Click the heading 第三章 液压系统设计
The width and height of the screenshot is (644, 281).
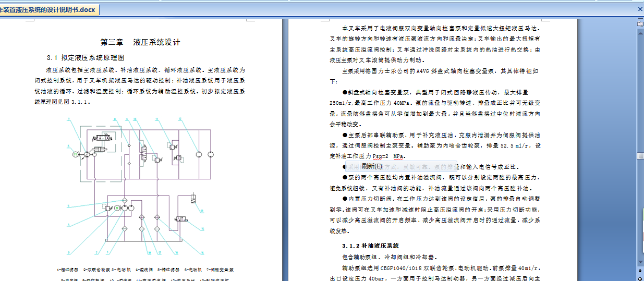[x=140, y=42]
